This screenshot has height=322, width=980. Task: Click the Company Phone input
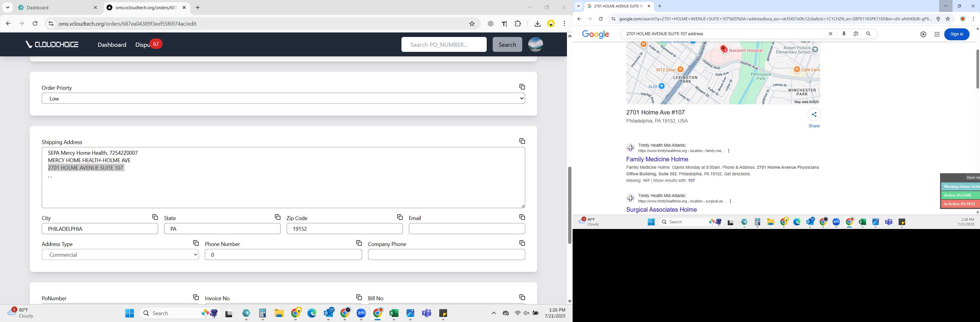[x=446, y=255]
